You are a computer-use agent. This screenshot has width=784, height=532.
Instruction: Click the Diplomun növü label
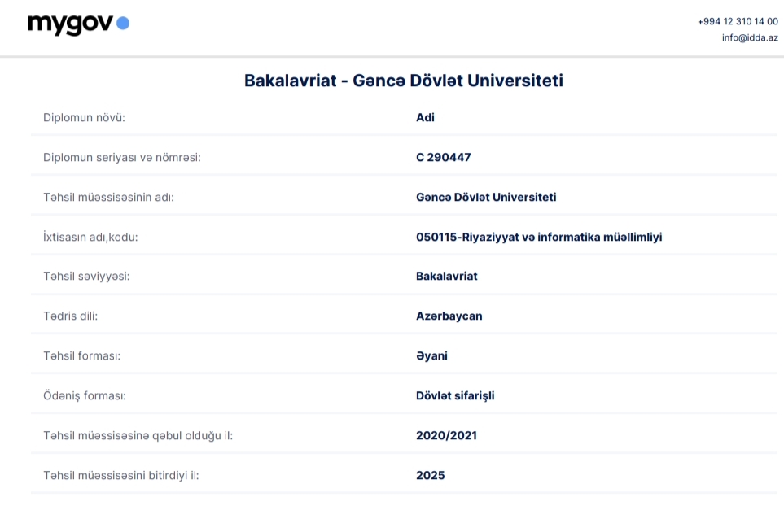click(x=84, y=117)
